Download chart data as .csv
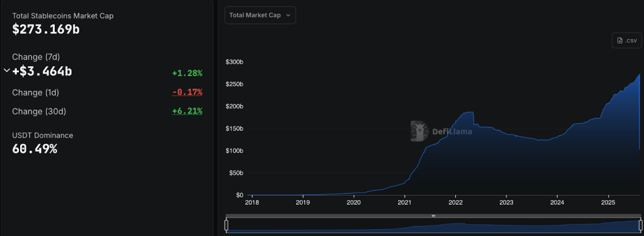This screenshot has width=644, height=236. pos(626,41)
